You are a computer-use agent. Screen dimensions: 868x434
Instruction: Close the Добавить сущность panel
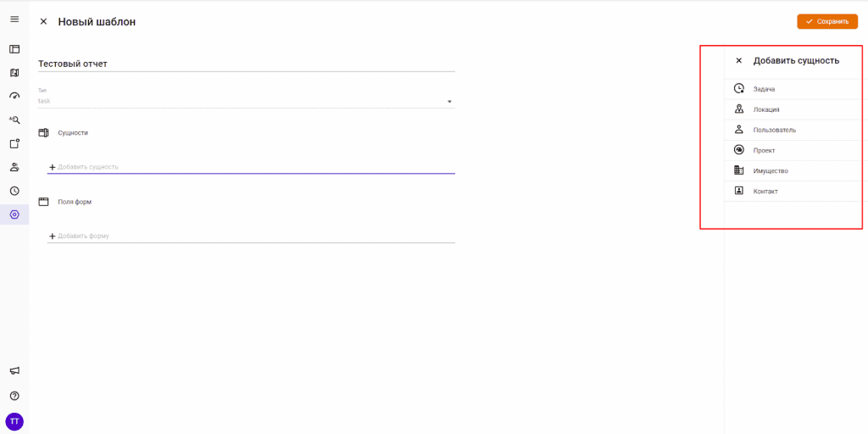[x=738, y=61]
